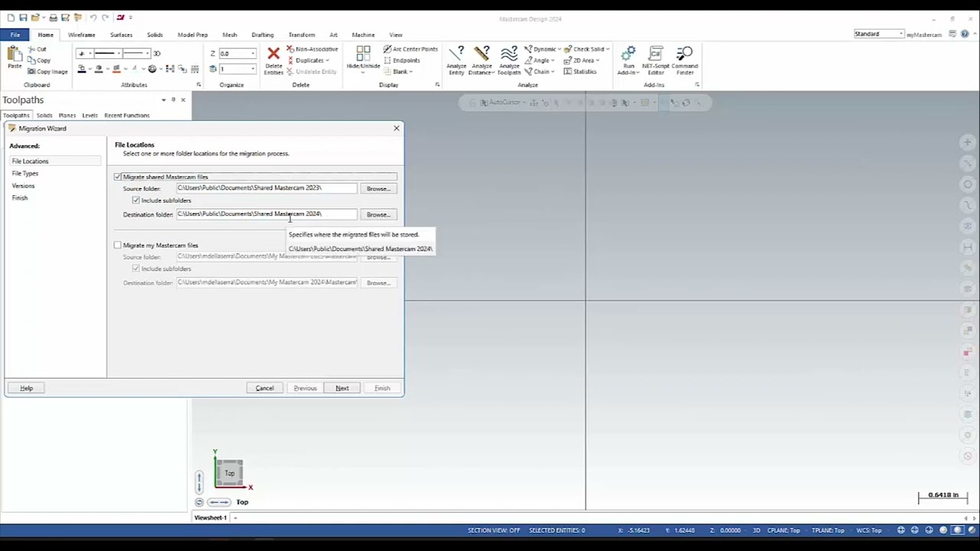Click the Viewsheet-1 tab
Image resolution: width=980 pixels, height=551 pixels.
210,518
